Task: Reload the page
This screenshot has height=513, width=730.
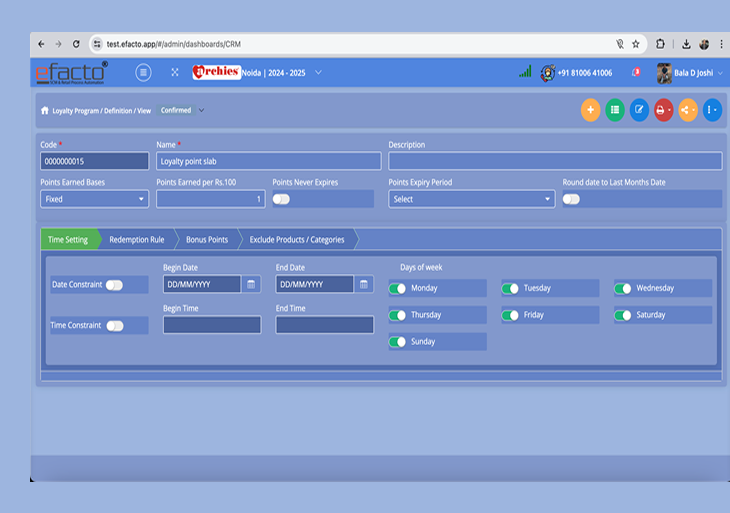Action: click(x=76, y=44)
